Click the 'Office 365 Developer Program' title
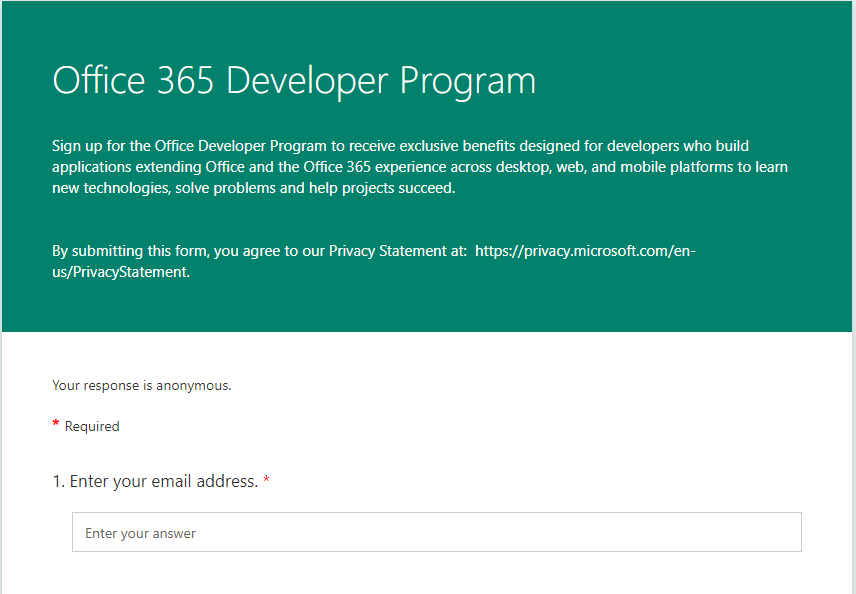Image resolution: width=856 pixels, height=594 pixels. tap(294, 81)
